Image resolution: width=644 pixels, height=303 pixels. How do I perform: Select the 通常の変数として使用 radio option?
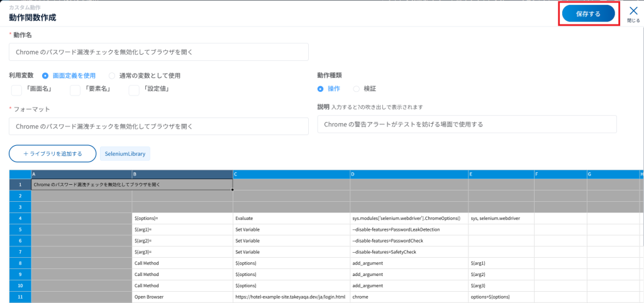pyautogui.click(x=112, y=75)
